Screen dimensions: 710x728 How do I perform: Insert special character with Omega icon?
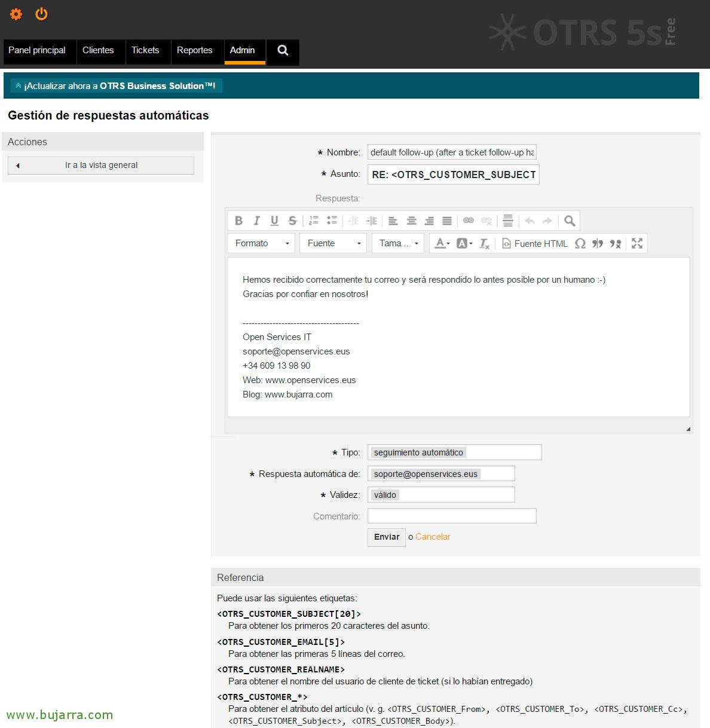click(x=580, y=243)
